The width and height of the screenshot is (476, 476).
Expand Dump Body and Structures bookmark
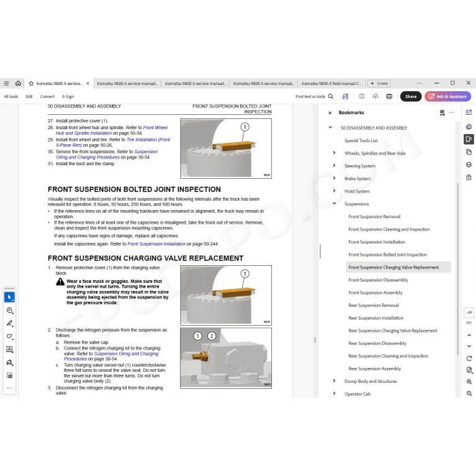[335, 381]
